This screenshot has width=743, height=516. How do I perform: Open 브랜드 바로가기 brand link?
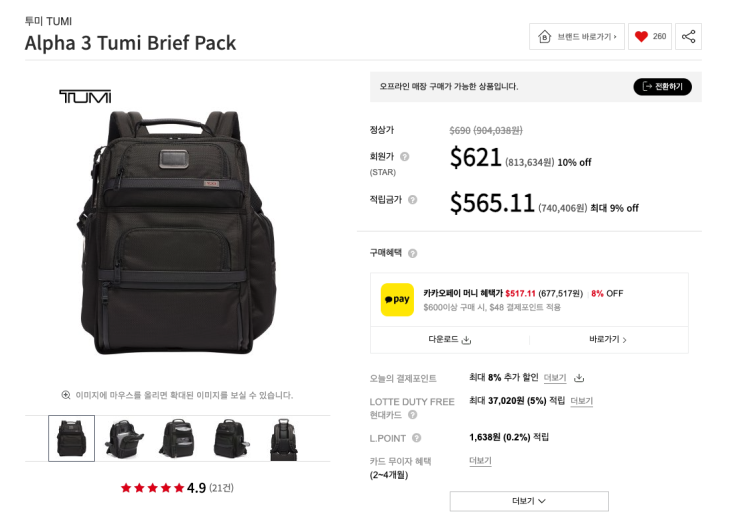pos(577,36)
